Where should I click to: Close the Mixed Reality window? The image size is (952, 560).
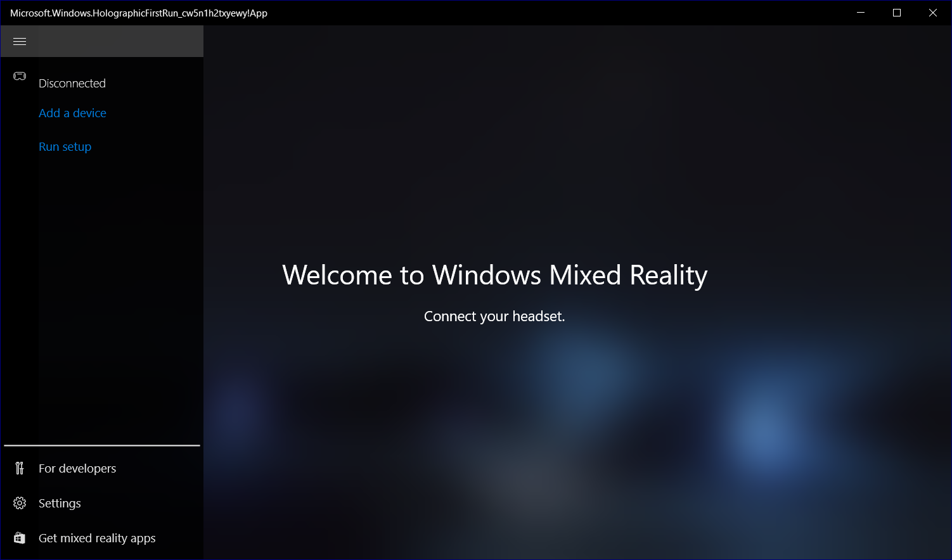[x=932, y=13]
